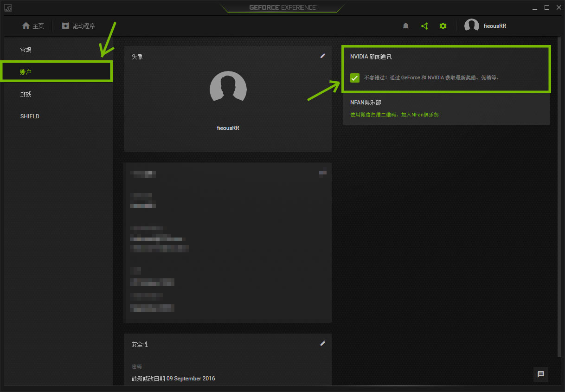
Task: Click the fieousRR username in header
Action: click(x=495, y=26)
